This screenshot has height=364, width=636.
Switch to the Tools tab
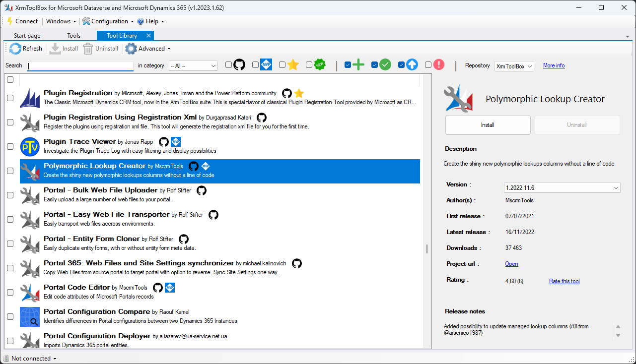click(x=73, y=36)
